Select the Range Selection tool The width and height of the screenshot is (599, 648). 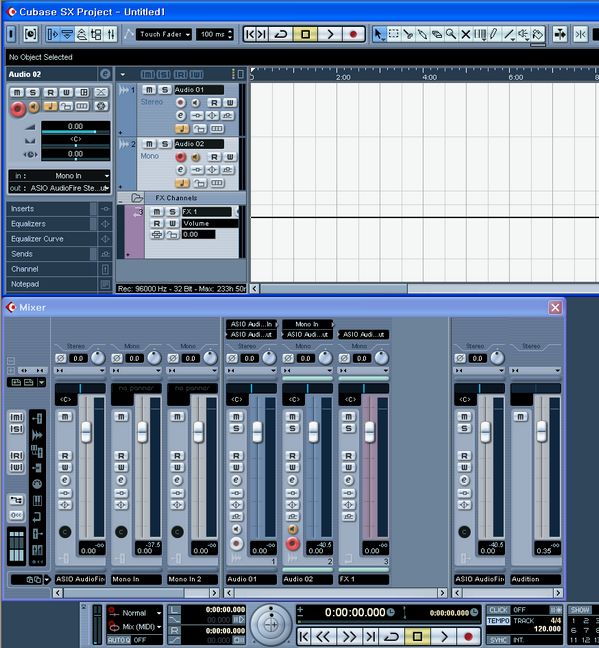394,34
